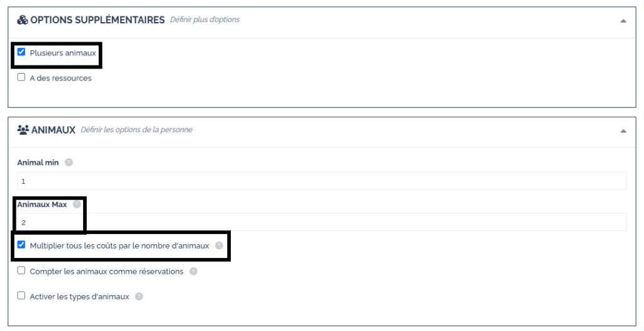This screenshot has width=644, height=331.
Task: Uncheck the Plusieurs animaux checkbox
Action: [x=21, y=52]
